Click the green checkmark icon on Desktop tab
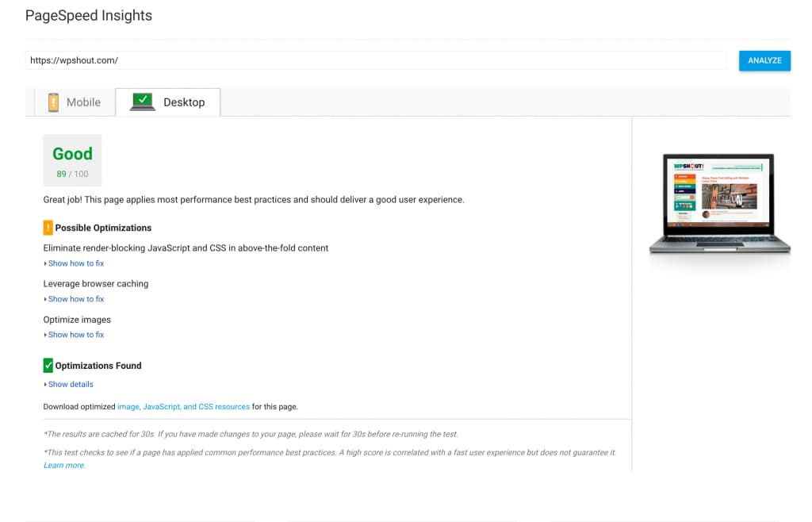812x522 pixels. pyautogui.click(x=143, y=101)
